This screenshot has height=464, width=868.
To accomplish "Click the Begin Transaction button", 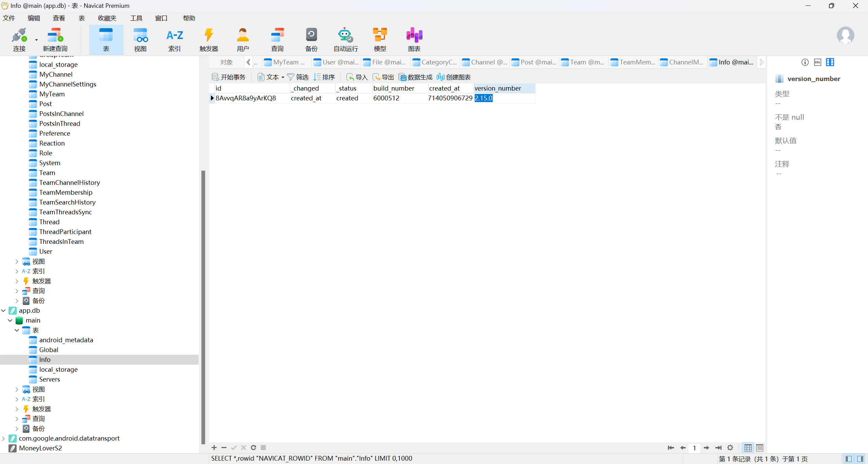I will coord(229,77).
